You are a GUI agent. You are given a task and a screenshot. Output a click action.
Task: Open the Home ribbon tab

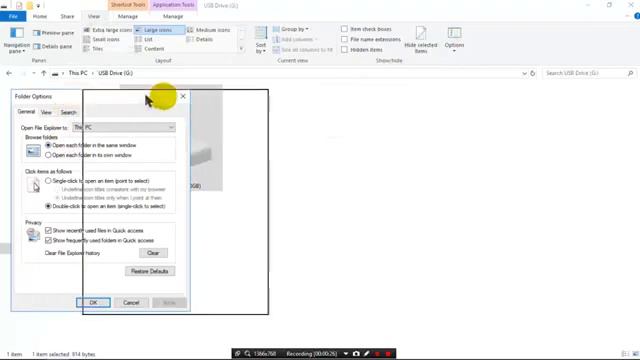pos(40,16)
